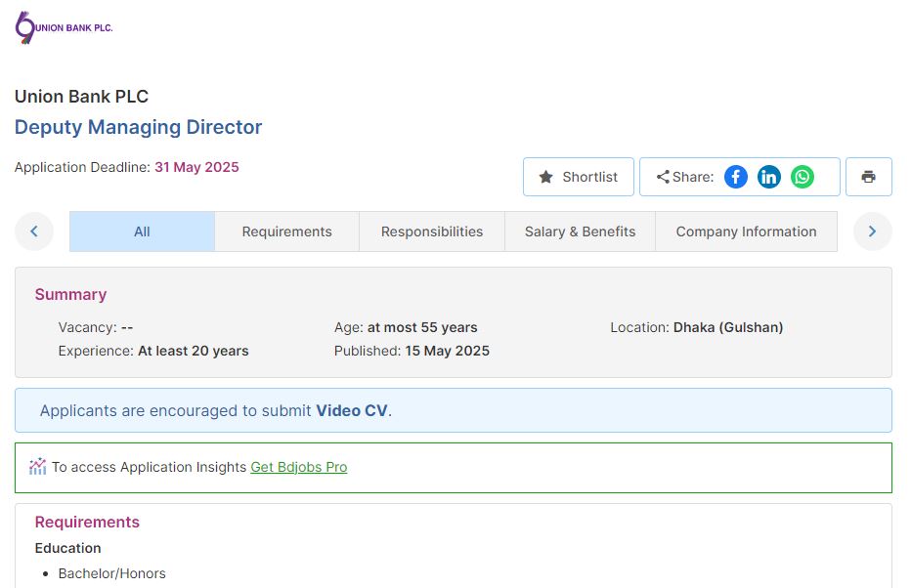Click the Union Bank PLC company name
This screenshot has height=588, width=911.
click(x=81, y=96)
